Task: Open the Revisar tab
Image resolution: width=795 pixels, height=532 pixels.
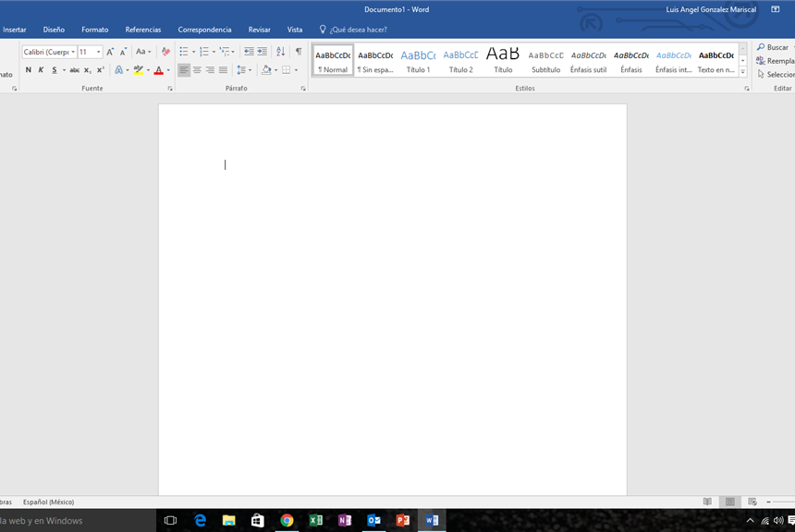Action: [x=259, y=30]
